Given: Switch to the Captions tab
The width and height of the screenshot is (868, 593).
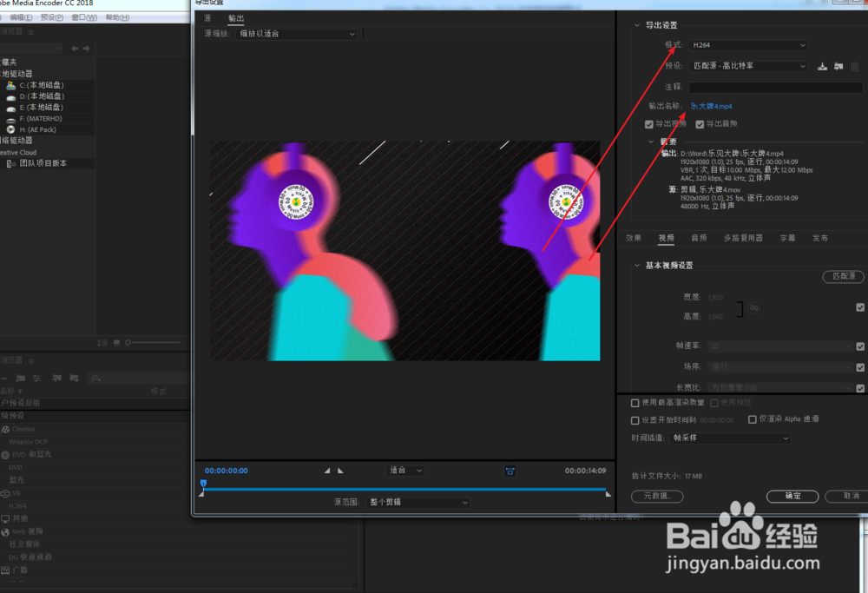Looking at the screenshot, I should (x=787, y=238).
